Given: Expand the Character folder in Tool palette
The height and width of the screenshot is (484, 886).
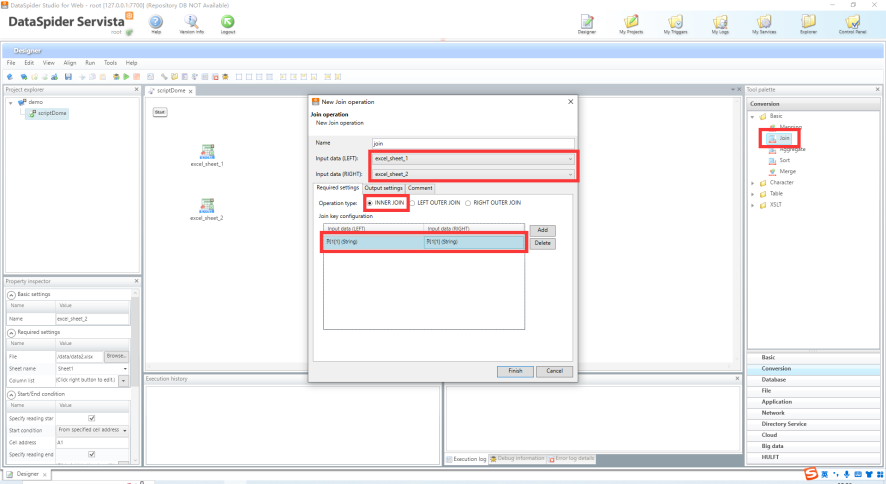Looking at the screenshot, I should (753, 183).
